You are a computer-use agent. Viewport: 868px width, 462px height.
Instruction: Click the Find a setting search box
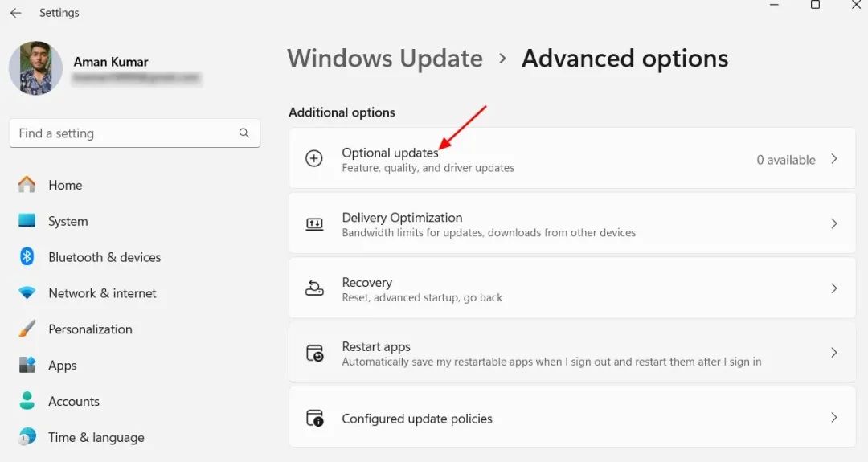tap(125, 133)
